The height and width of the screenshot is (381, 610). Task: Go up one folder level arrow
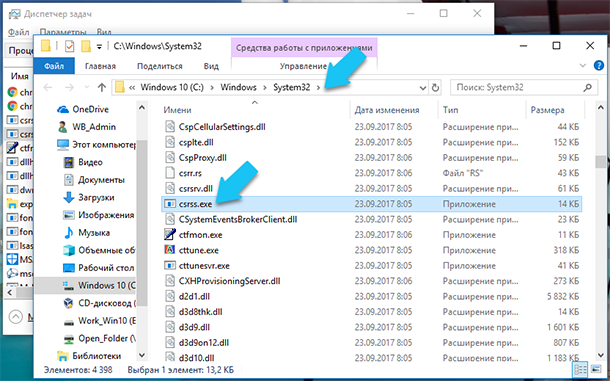(x=102, y=87)
